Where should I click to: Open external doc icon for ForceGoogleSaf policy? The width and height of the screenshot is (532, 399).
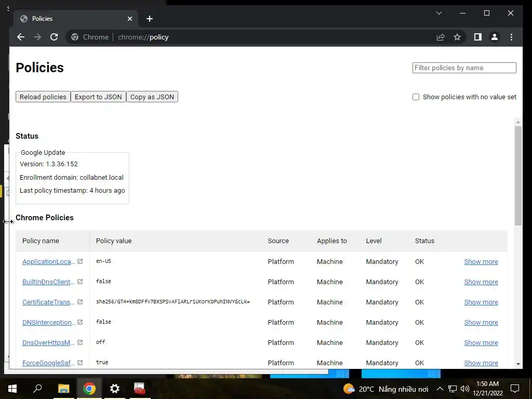[80, 362]
